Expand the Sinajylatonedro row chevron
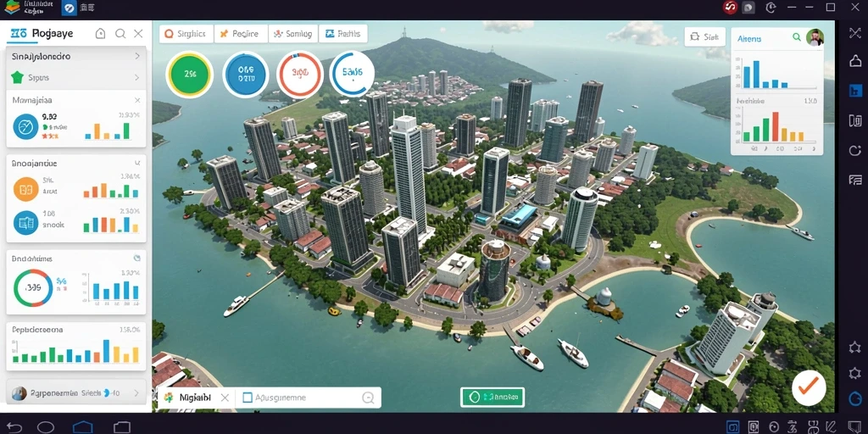The height and width of the screenshot is (434, 868). (137, 57)
